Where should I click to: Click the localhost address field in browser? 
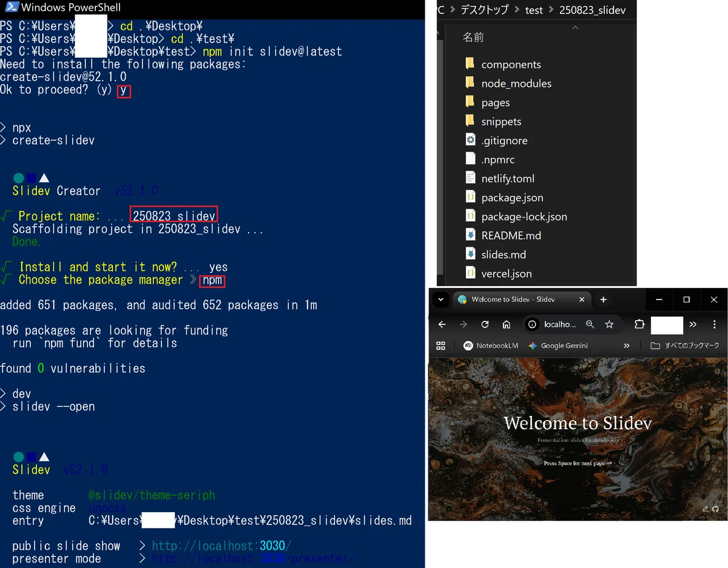pos(559,325)
